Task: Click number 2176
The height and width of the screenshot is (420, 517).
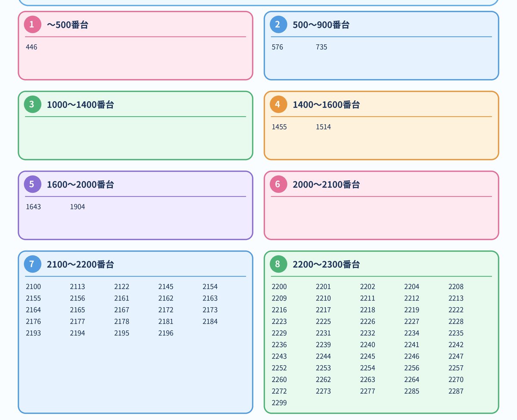Action: click(33, 321)
